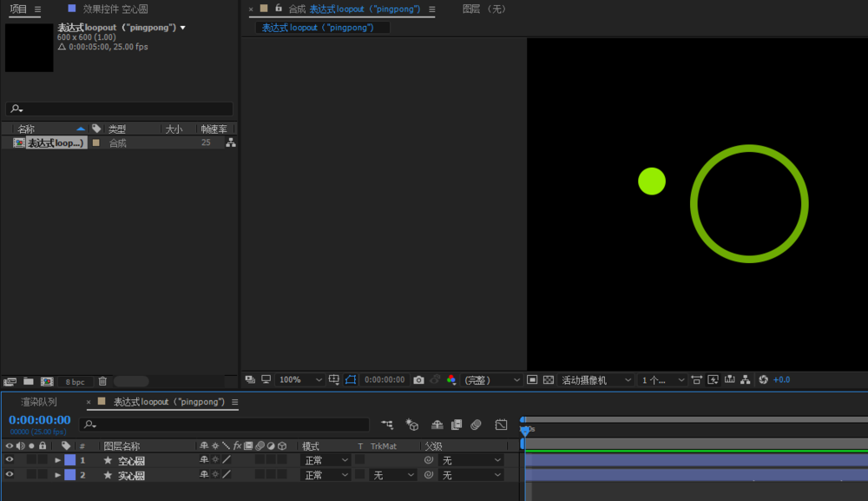Create a new folder in the Project panel
The width and height of the screenshot is (868, 501).
pos(29,381)
